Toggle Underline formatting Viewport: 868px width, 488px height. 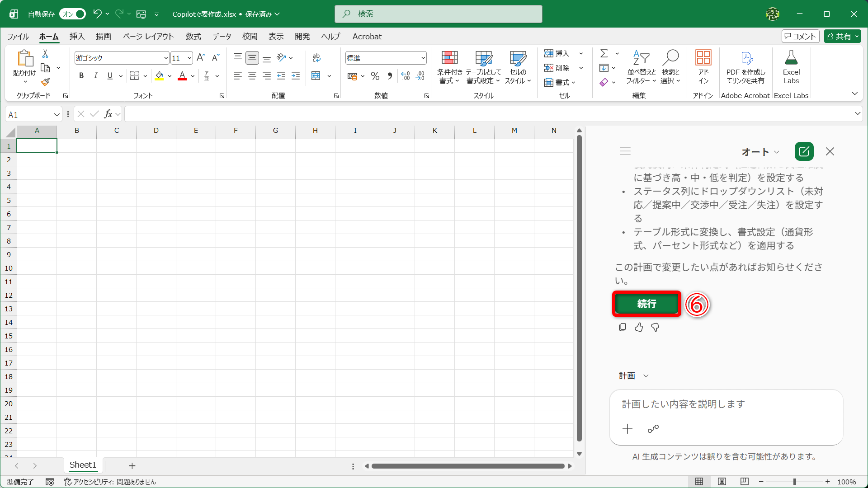110,76
